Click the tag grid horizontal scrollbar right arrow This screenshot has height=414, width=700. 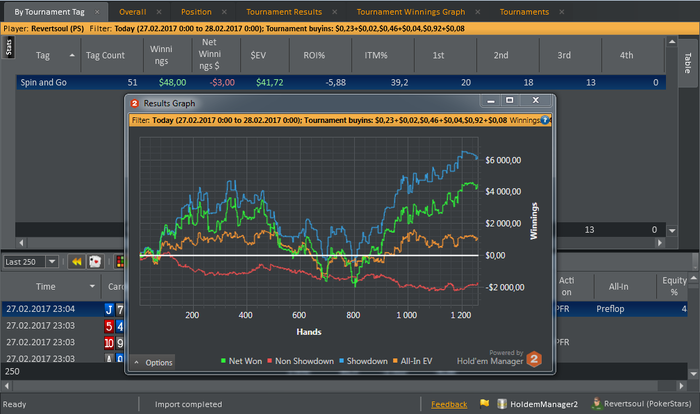click(x=660, y=243)
